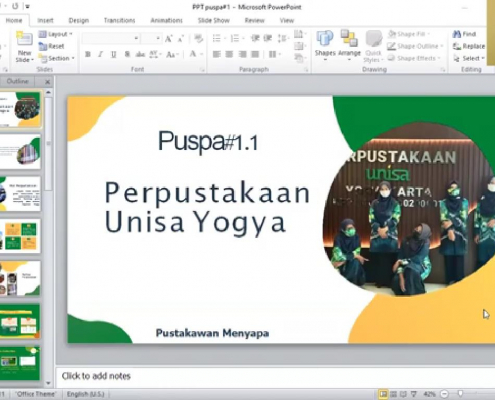Open Quick Styles gallery
This screenshot has height=400, width=495.
(373, 47)
